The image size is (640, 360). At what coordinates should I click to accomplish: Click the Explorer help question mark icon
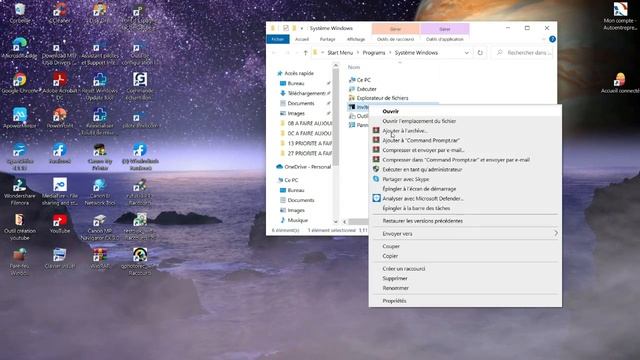point(552,39)
